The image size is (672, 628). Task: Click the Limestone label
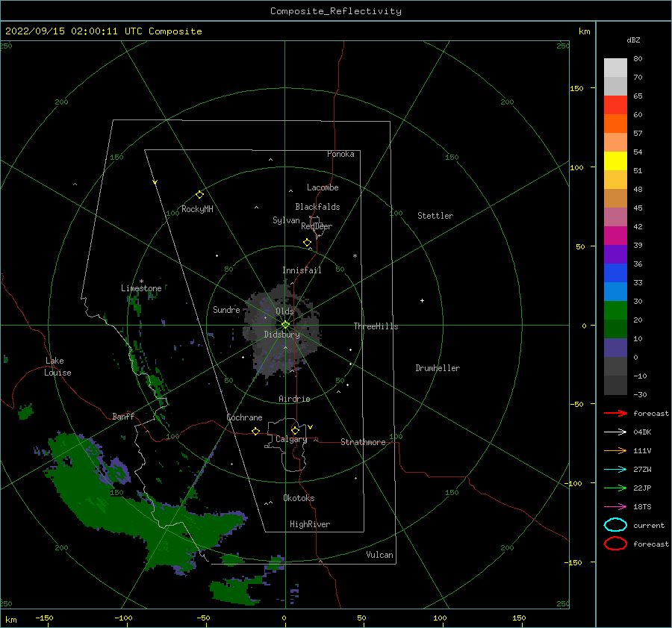(x=141, y=288)
